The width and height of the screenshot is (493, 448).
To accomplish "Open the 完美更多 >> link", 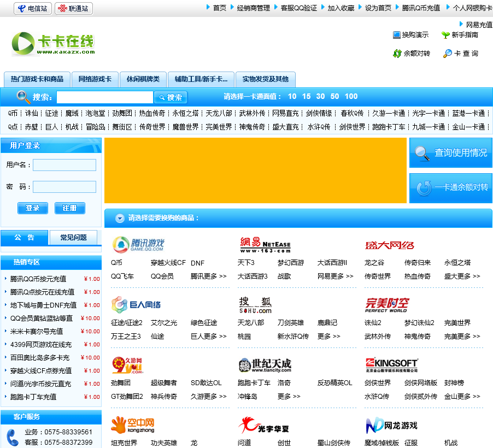I will tap(462, 337).
